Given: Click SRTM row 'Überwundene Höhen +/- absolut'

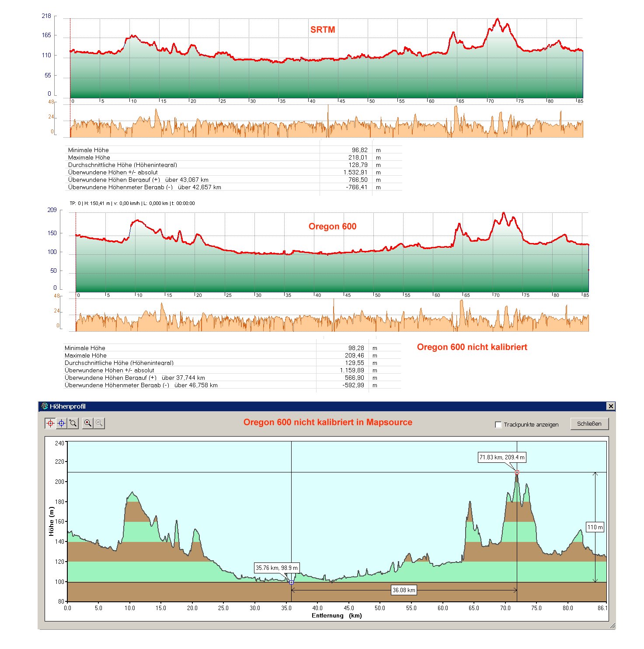Looking at the screenshot, I should click(113, 172).
